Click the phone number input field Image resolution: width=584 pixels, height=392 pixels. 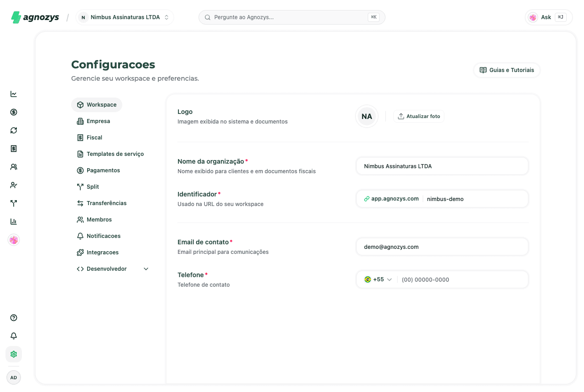tap(463, 280)
